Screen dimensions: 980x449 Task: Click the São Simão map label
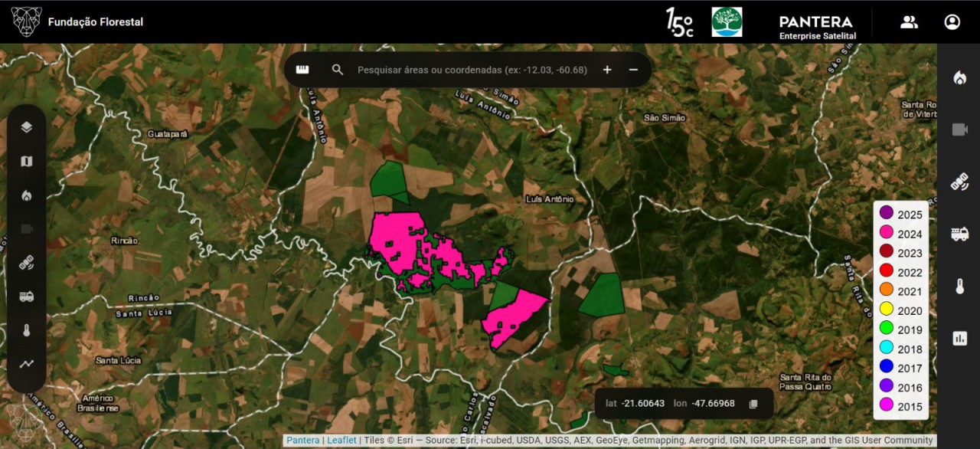point(665,118)
